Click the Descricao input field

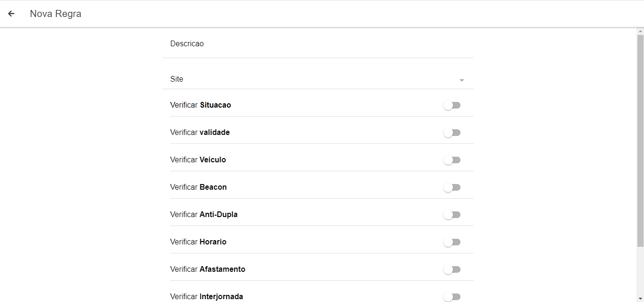pyautogui.click(x=318, y=44)
